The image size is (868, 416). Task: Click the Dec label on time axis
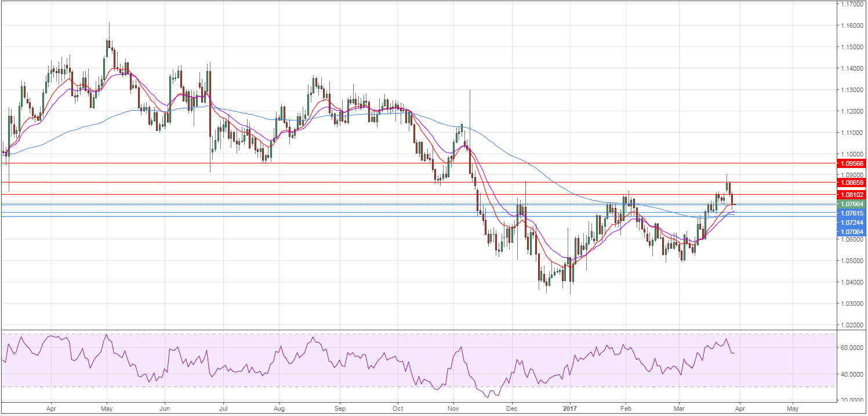[512, 409]
